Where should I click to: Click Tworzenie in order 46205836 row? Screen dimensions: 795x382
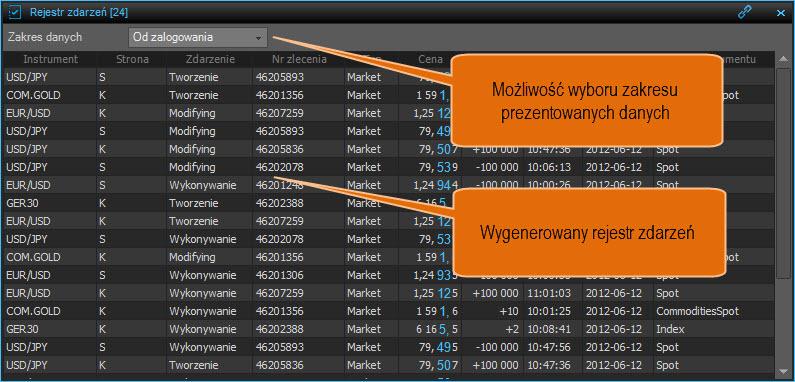194,365
